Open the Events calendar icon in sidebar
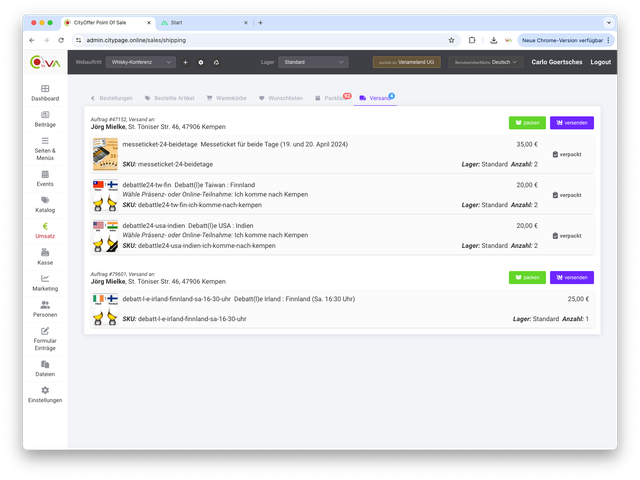This screenshot has width=640, height=480. (x=45, y=173)
